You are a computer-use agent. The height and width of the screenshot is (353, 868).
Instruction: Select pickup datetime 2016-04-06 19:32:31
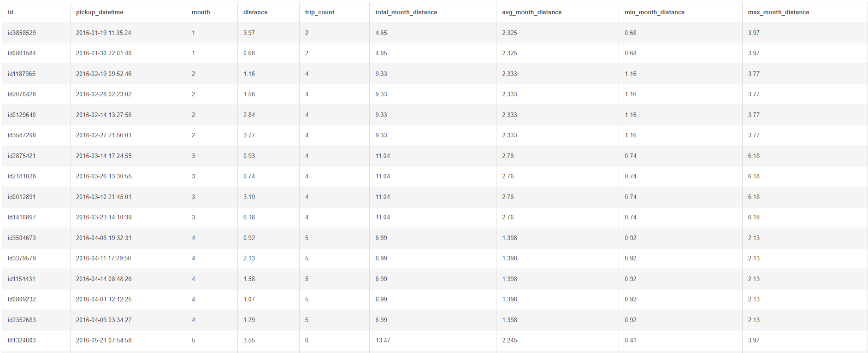[104, 238]
